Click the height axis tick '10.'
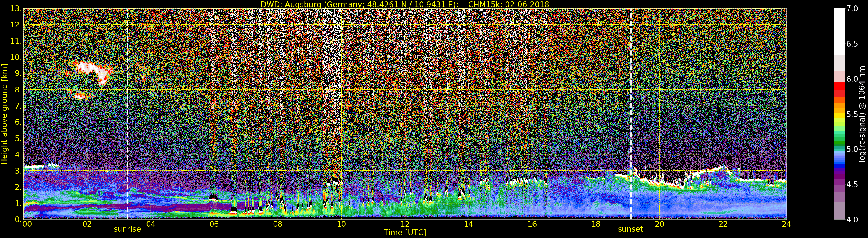This screenshot has width=868, height=238. pyautogui.click(x=16, y=57)
